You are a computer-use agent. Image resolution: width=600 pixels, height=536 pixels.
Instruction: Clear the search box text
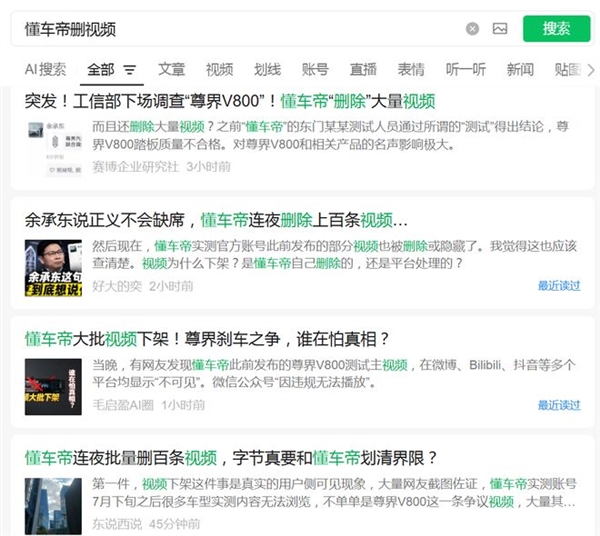pos(472,29)
